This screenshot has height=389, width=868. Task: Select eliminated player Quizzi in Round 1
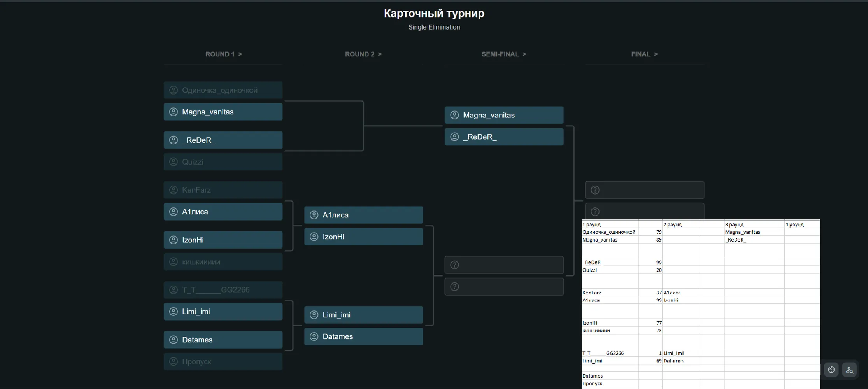(x=223, y=162)
